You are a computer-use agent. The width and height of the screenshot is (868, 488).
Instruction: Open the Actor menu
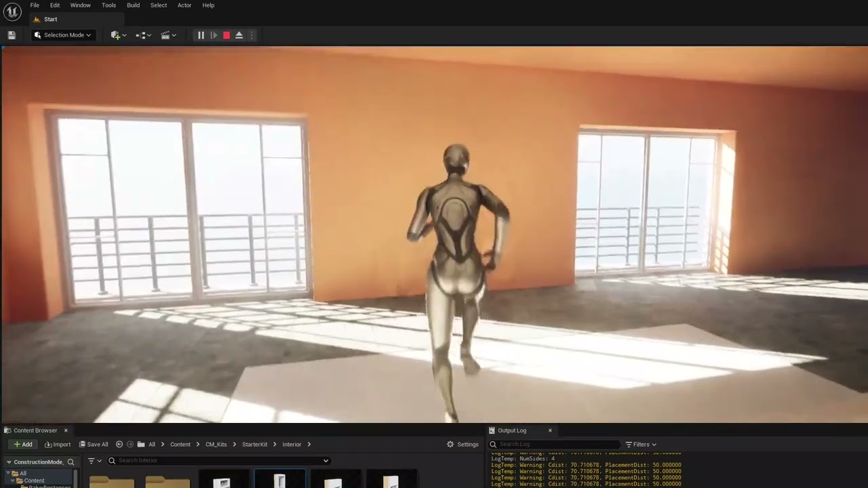[x=184, y=5]
